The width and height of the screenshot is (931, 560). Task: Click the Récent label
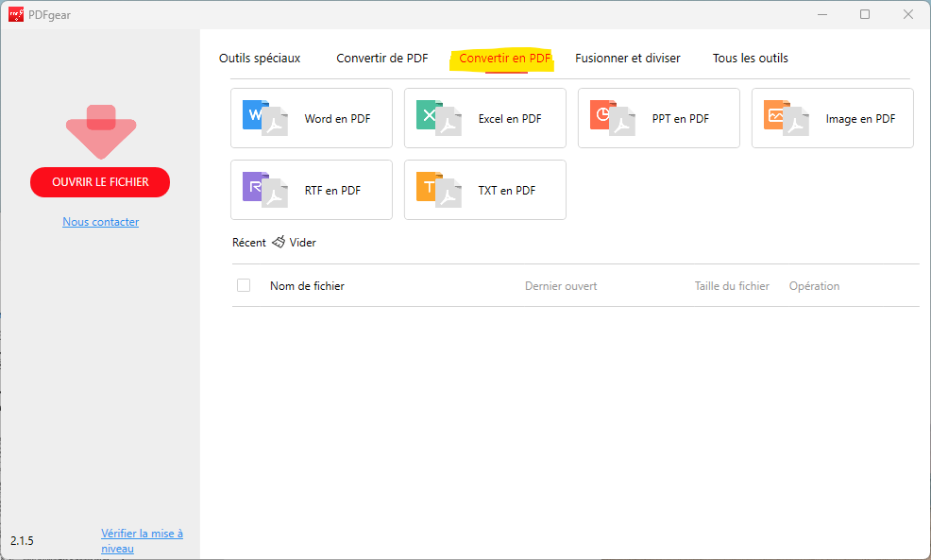248,243
